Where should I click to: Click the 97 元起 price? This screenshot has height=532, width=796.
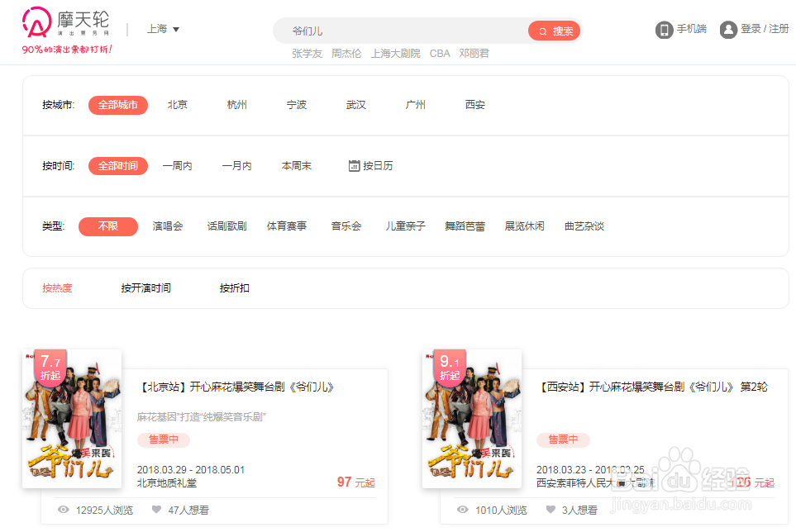click(x=356, y=482)
